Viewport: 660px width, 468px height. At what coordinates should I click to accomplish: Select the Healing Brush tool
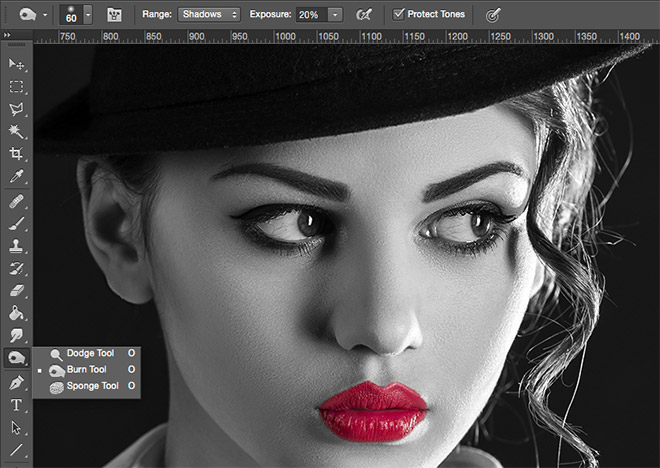pos(16,201)
